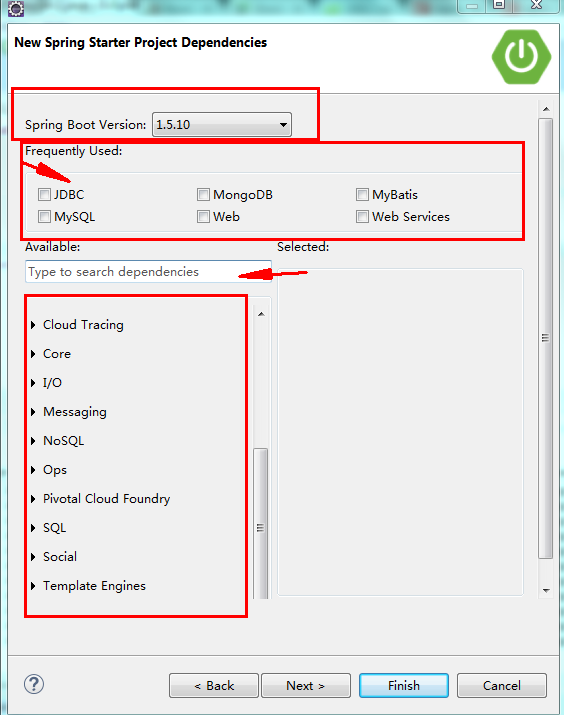The height and width of the screenshot is (715, 564).
Task: Click the Selected dependencies panel
Action: pos(400,432)
